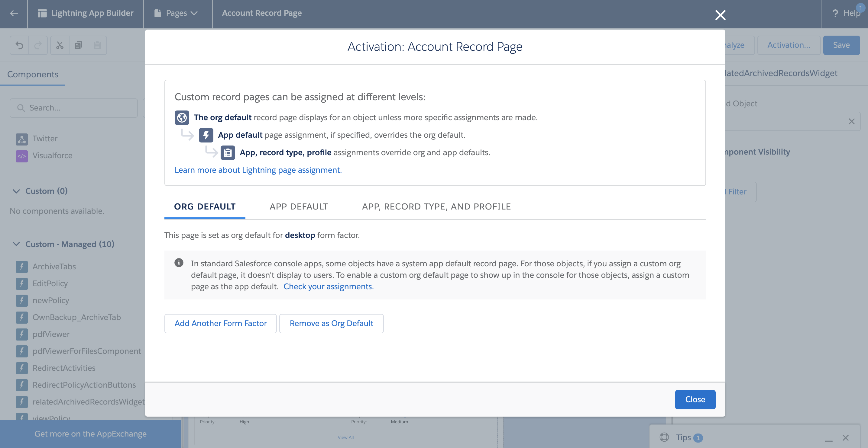The width and height of the screenshot is (868, 448).
Task: Collapse the Custom - Managed (10) section
Action: click(x=16, y=244)
